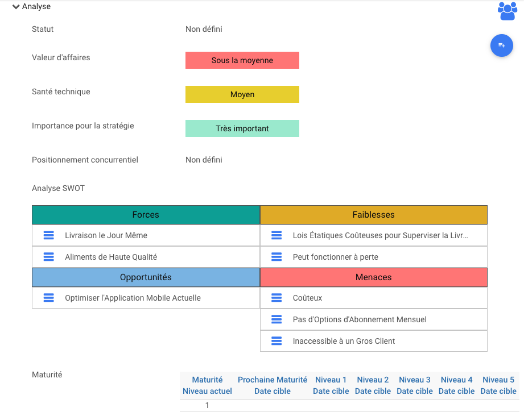Open the users group icon
524x420 pixels.
coord(507,11)
